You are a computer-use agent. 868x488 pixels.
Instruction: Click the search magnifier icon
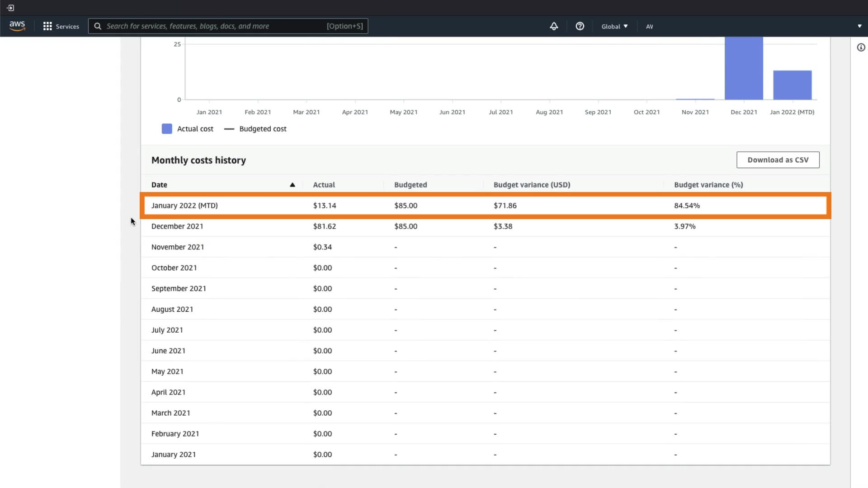click(98, 26)
